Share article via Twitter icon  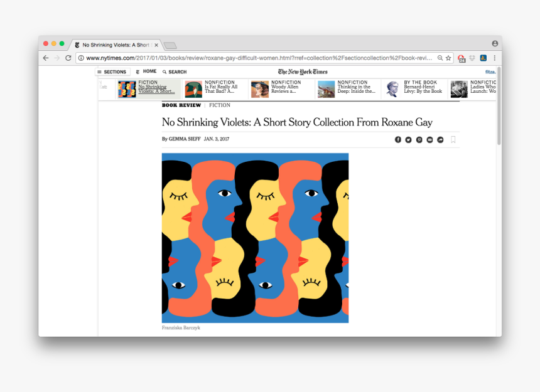[408, 140]
